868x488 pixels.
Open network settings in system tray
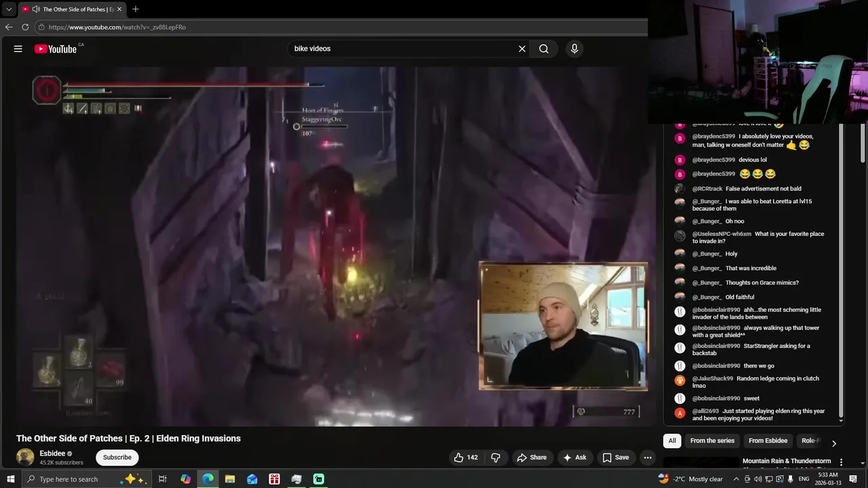pyautogui.click(x=769, y=479)
